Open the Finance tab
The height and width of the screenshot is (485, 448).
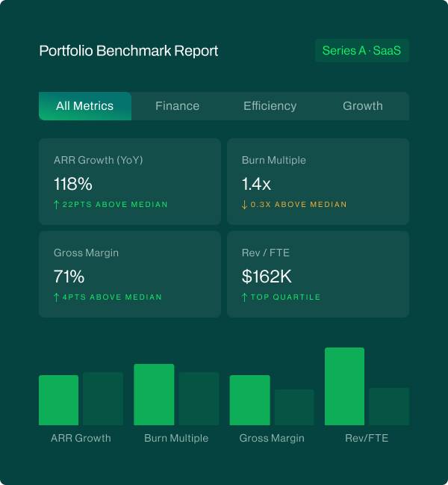[x=178, y=106]
